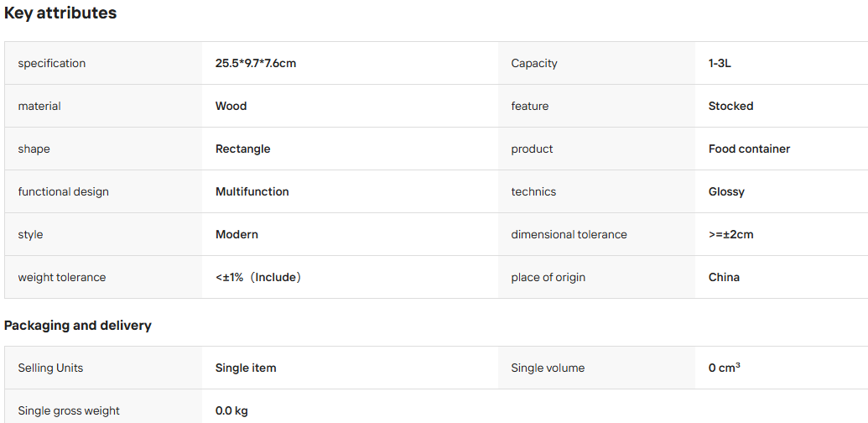Select the specification value 25.5*9.7*7.6cm
The image size is (868, 423).
(x=256, y=63)
